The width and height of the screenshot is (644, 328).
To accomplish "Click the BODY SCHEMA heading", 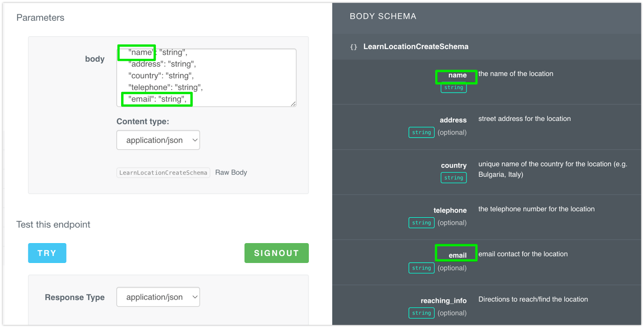I will [383, 16].
